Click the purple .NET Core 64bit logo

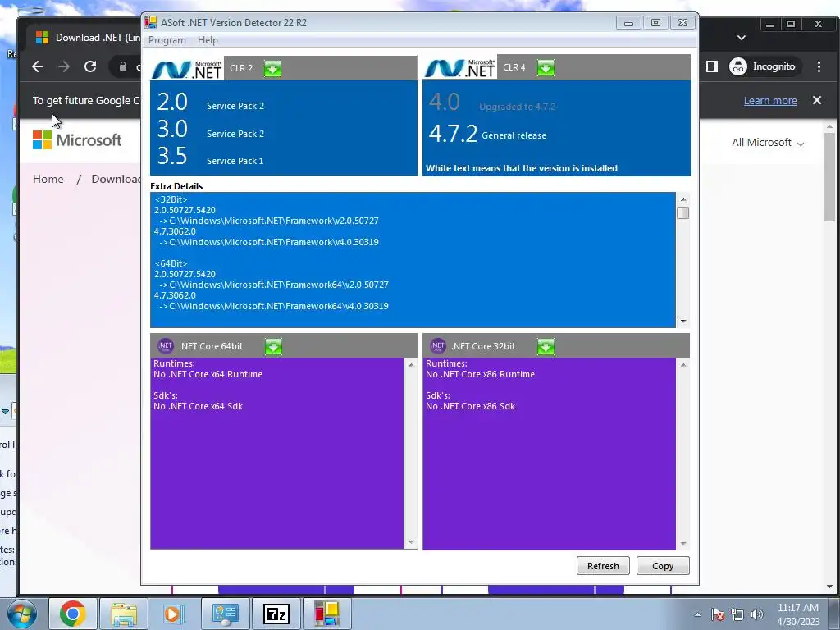pos(166,346)
